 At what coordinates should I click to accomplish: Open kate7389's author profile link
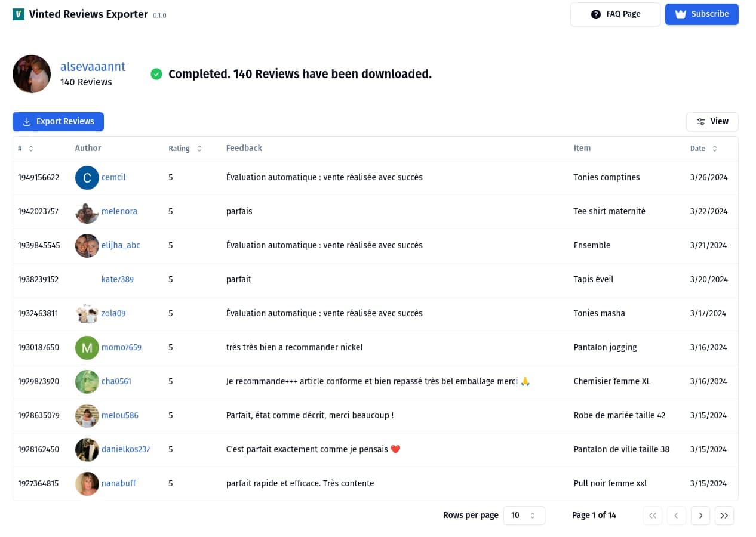pyautogui.click(x=118, y=279)
